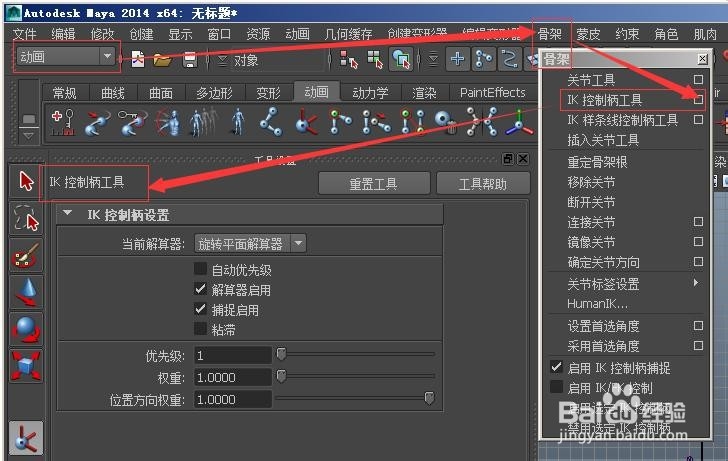The width and height of the screenshot is (728, 461).
Task: Toggle 启用 IK/FK 控制 menu check
Action: click(556, 387)
